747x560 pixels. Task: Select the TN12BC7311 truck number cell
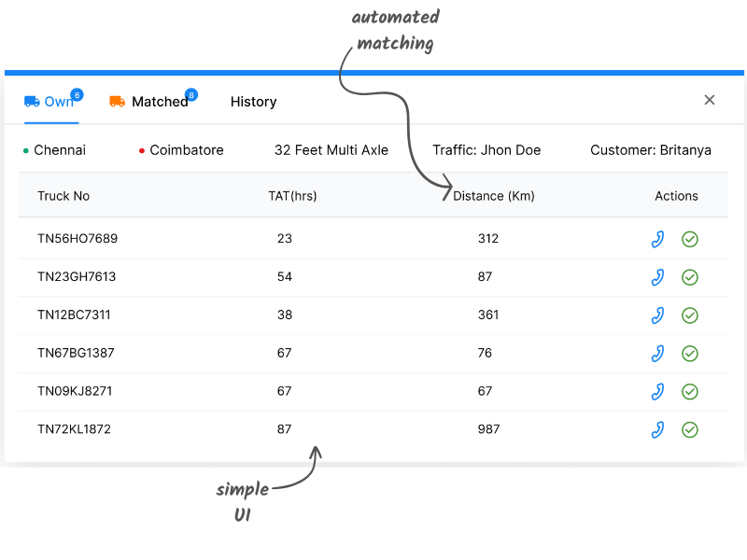(x=74, y=315)
